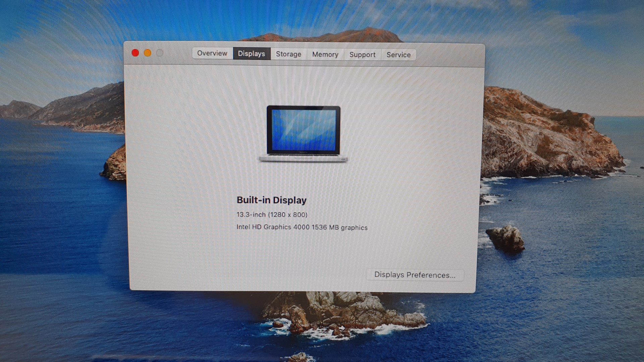
Task: Go to the Memory tab
Action: 325,54
